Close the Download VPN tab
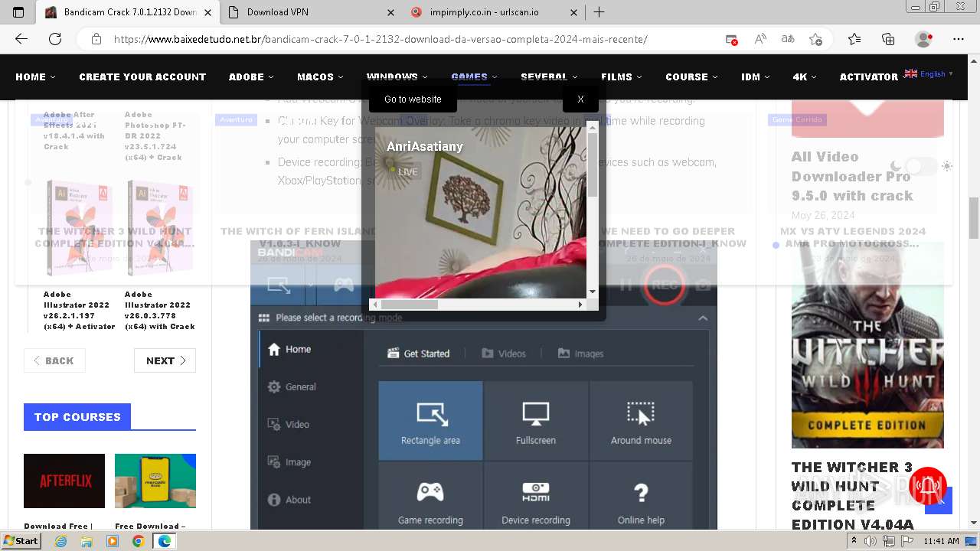Viewport: 980px width, 551px height. tap(390, 12)
